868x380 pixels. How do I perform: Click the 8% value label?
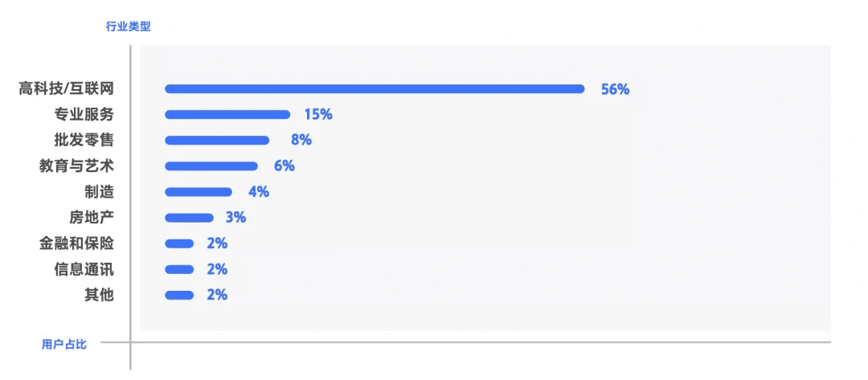[301, 140]
